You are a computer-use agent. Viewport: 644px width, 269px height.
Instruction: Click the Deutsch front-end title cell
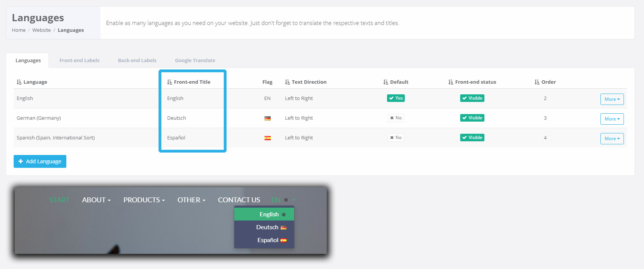click(x=177, y=118)
